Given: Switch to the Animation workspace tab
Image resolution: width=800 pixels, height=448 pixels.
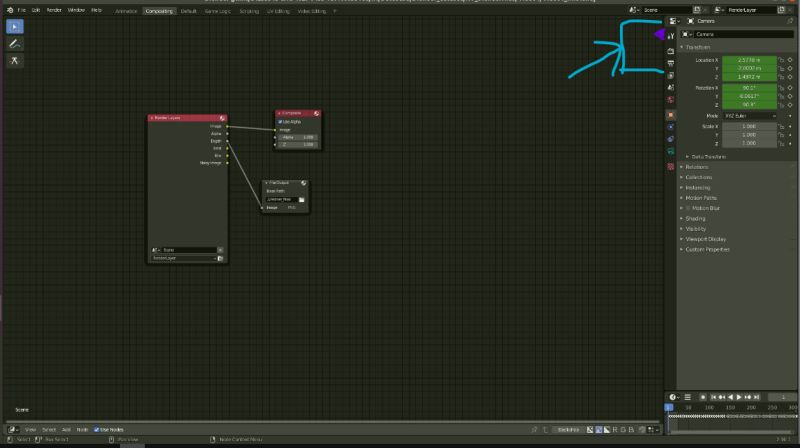Looking at the screenshot, I should point(126,11).
